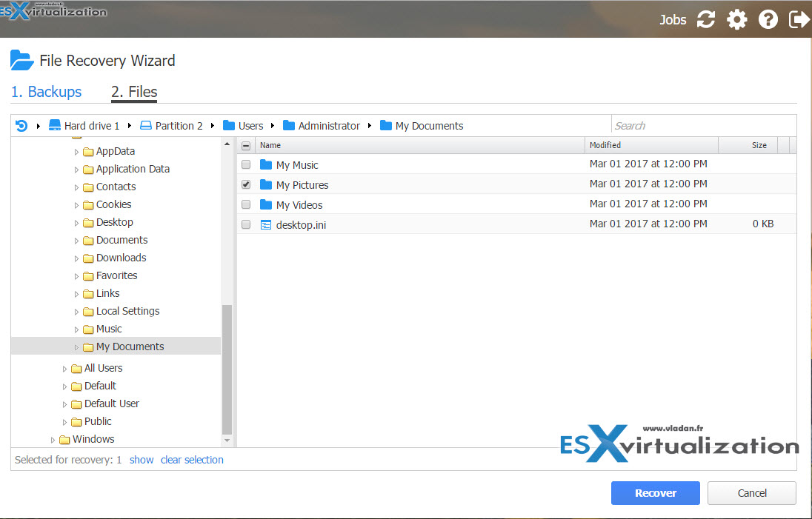Viewport: 812px width, 519px height.
Task: Click the Users breadcrumb folder icon
Action: coord(229,125)
